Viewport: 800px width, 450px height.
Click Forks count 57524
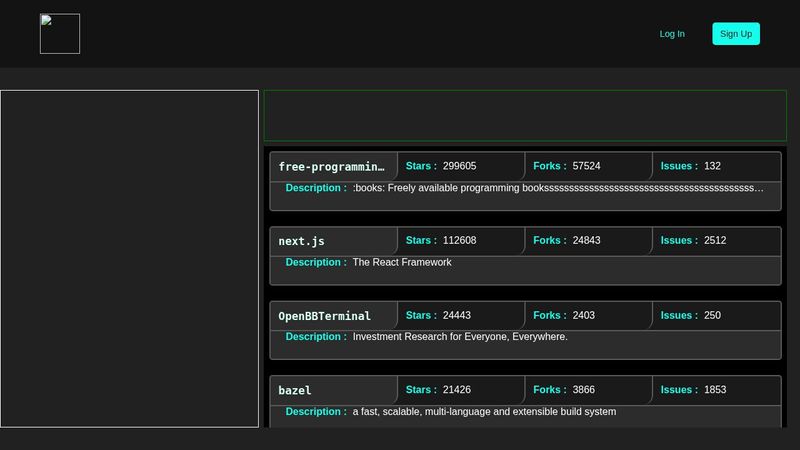587,166
